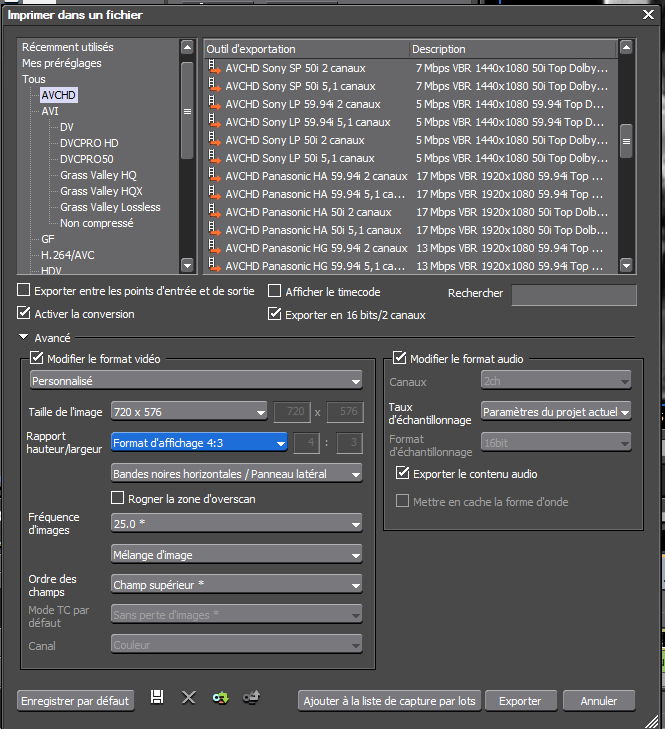Close the Imprimer dans un fichier dialog
The width and height of the screenshot is (665, 729).
point(648,15)
